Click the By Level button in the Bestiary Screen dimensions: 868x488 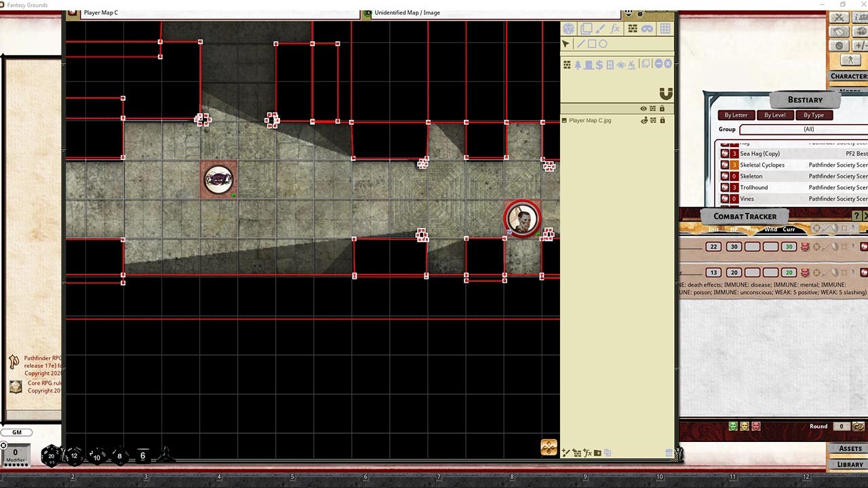point(774,115)
